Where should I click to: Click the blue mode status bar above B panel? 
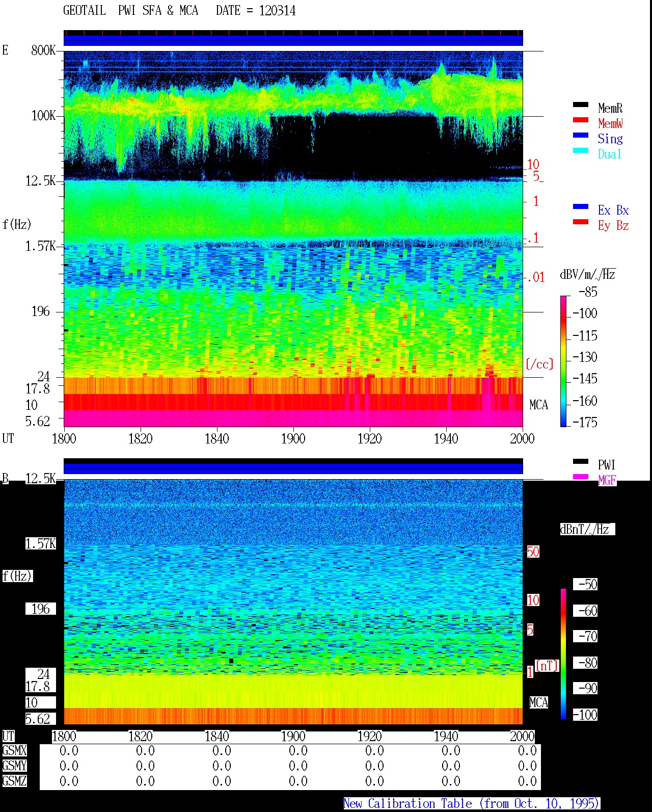[293, 468]
